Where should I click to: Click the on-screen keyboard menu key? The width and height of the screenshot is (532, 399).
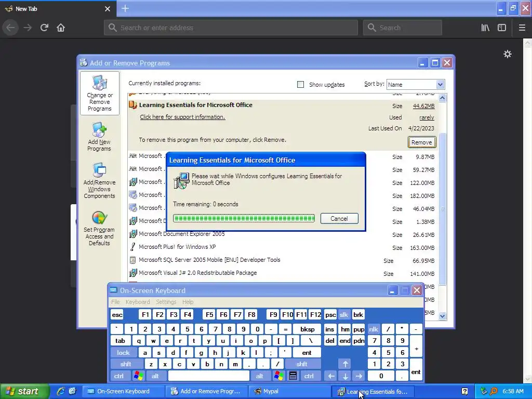293,376
